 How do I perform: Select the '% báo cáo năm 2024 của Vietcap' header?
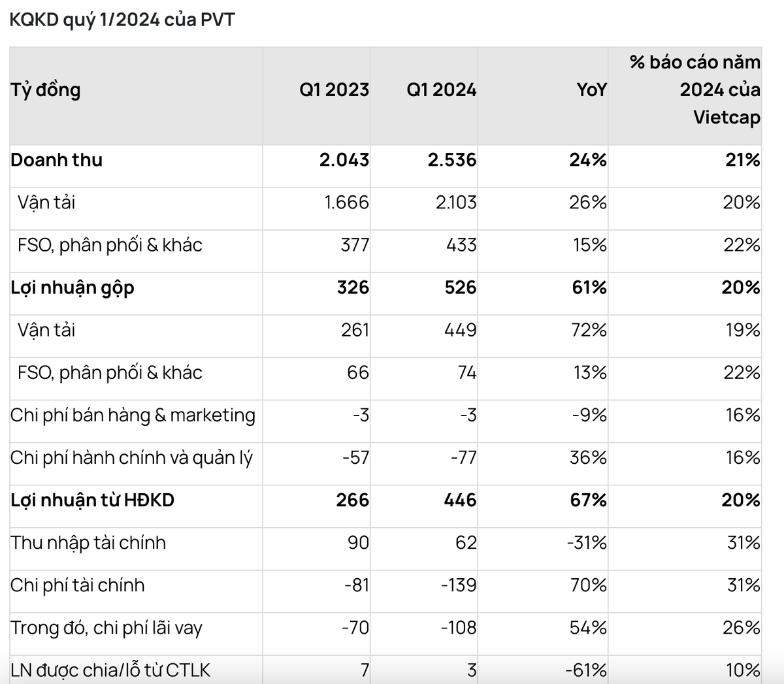click(x=695, y=90)
